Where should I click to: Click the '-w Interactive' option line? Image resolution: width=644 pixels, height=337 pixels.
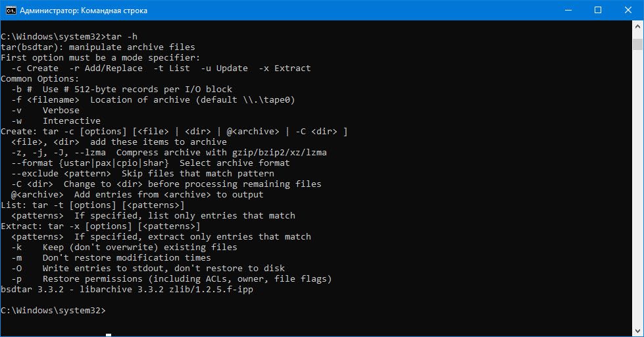point(56,121)
